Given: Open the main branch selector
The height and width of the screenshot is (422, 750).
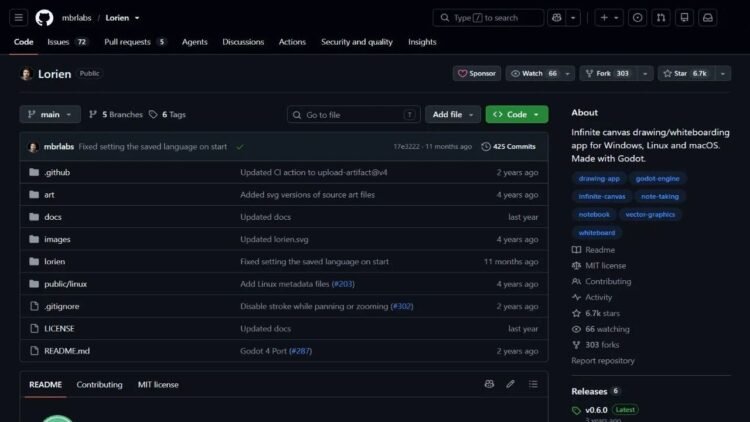Looking at the screenshot, I should pyautogui.click(x=50, y=114).
